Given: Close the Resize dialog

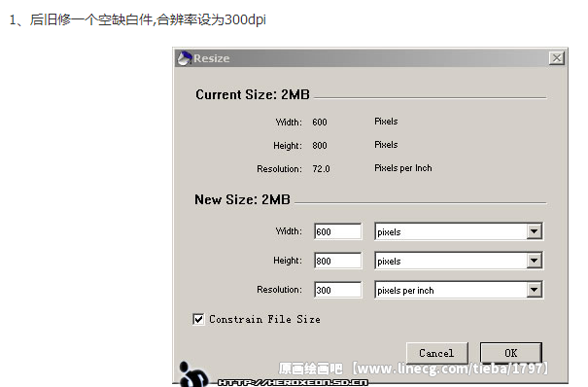Looking at the screenshot, I should click(x=557, y=58).
